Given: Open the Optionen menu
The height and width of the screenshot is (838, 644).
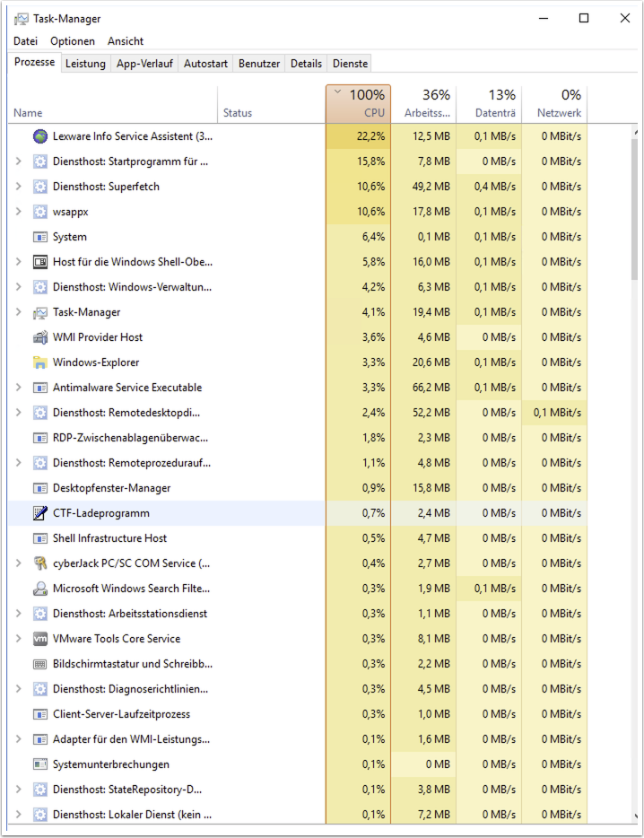Looking at the screenshot, I should coord(73,41).
